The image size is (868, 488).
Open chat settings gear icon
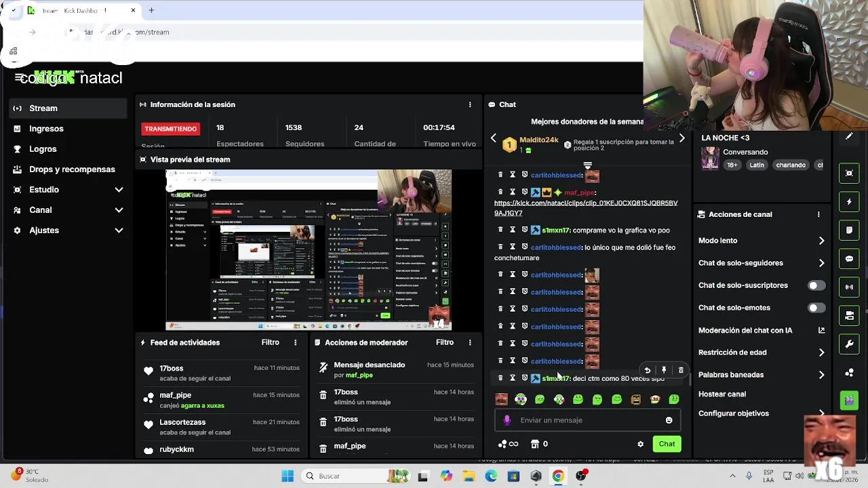tap(640, 444)
